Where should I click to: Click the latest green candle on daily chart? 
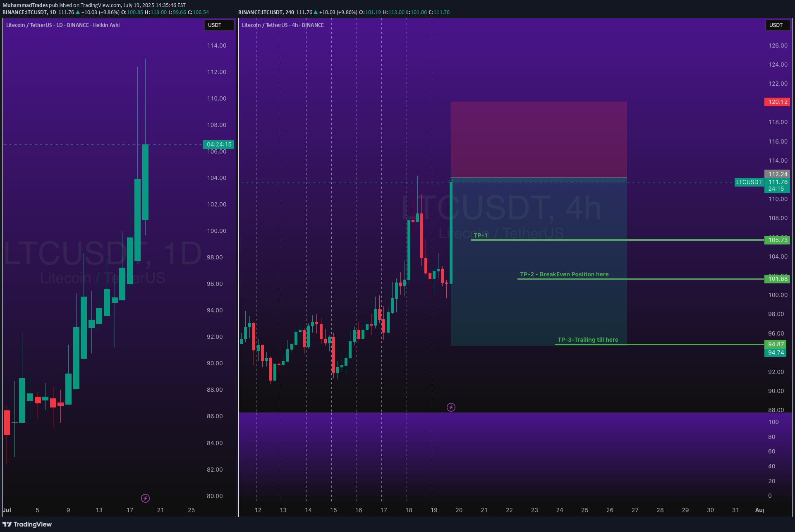145,182
